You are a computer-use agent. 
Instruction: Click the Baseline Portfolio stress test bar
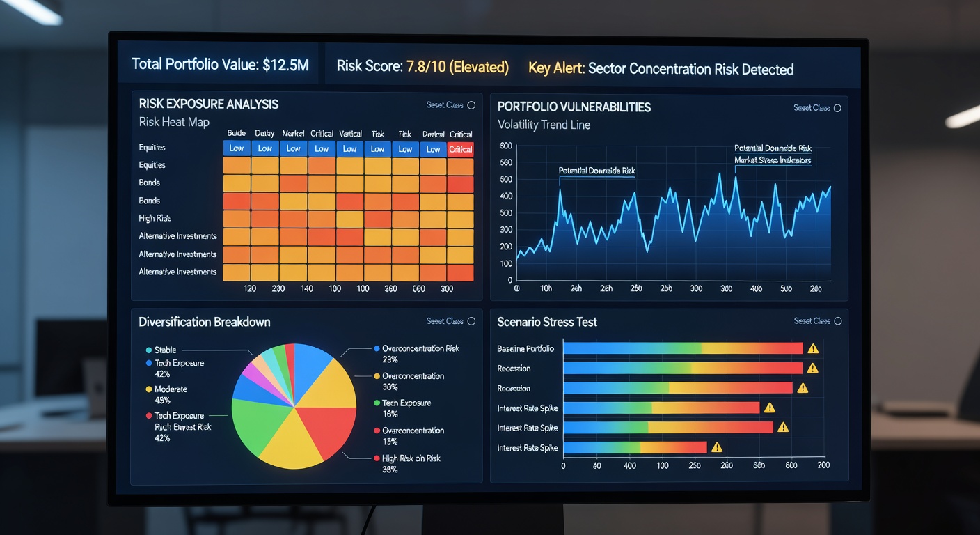pos(683,348)
